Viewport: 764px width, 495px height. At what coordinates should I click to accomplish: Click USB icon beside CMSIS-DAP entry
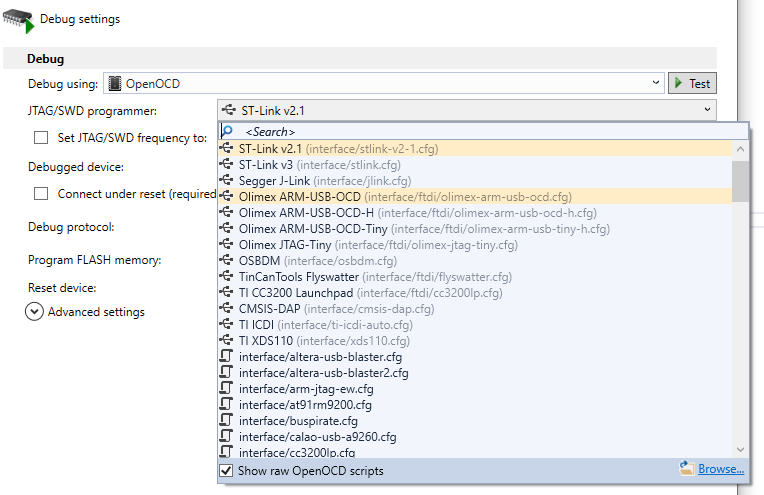coord(226,308)
